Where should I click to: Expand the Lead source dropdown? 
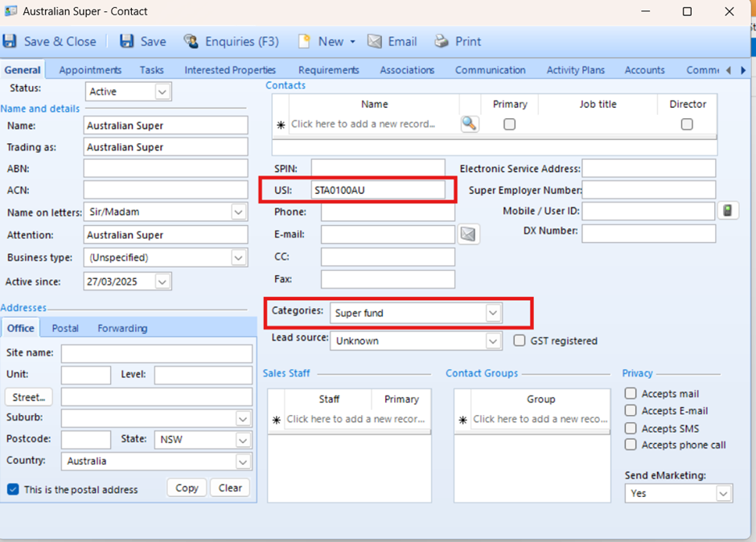(492, 342)
